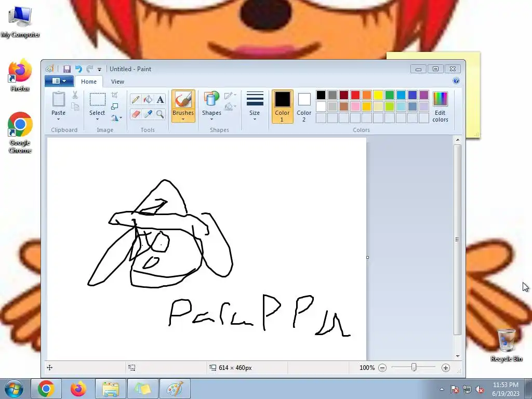Select the Pencil tool
532x399 pixels.
tap(136, 99)
